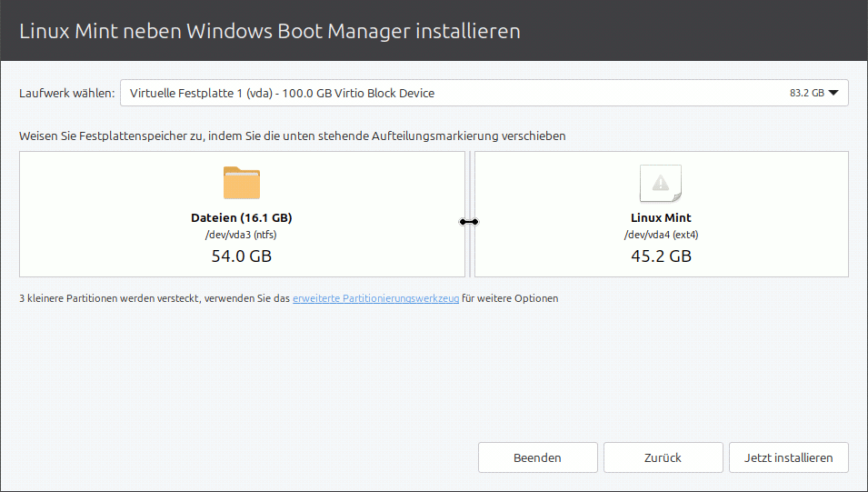Screen dimensions: 868x492
Task: Select the Dateien (16.1 GB) label
Action: click(x=242, y=217)
